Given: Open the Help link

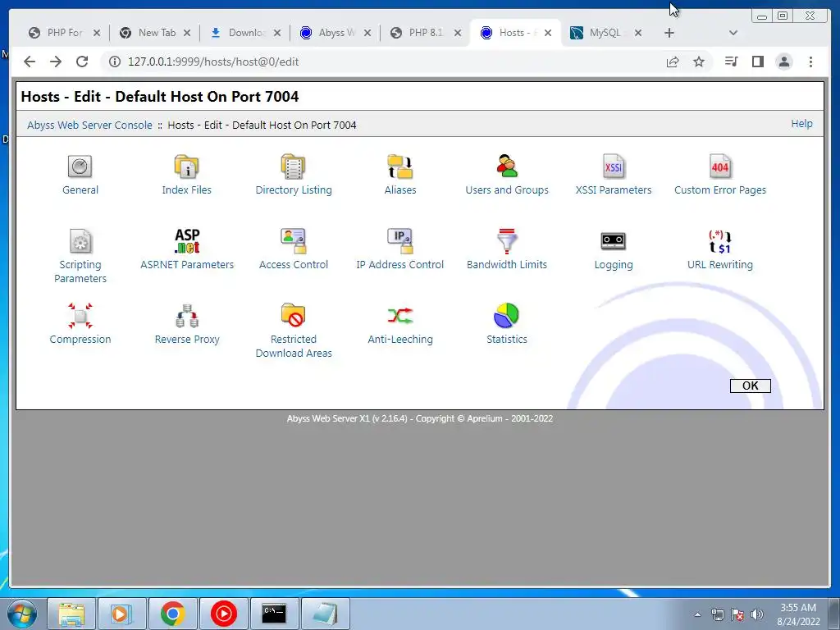Looking at the screenshot, I should tap(801, 124).
